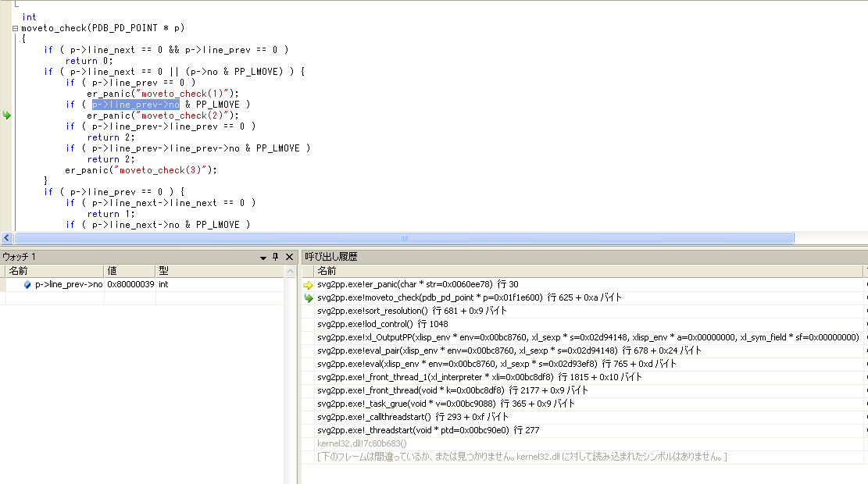Select the _task_grue call stack frame
The width and height of the screenshot is (868, 484).
(x=445, y=404)
